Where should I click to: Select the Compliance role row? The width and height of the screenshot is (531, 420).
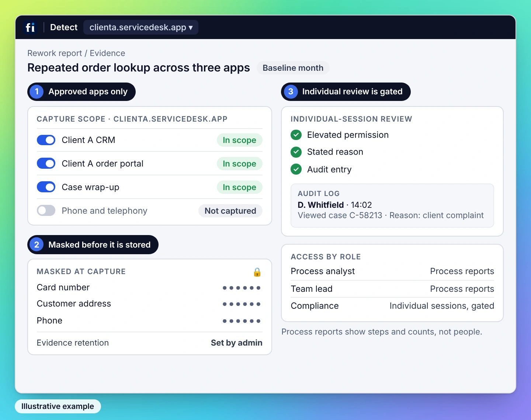point(392,306)
